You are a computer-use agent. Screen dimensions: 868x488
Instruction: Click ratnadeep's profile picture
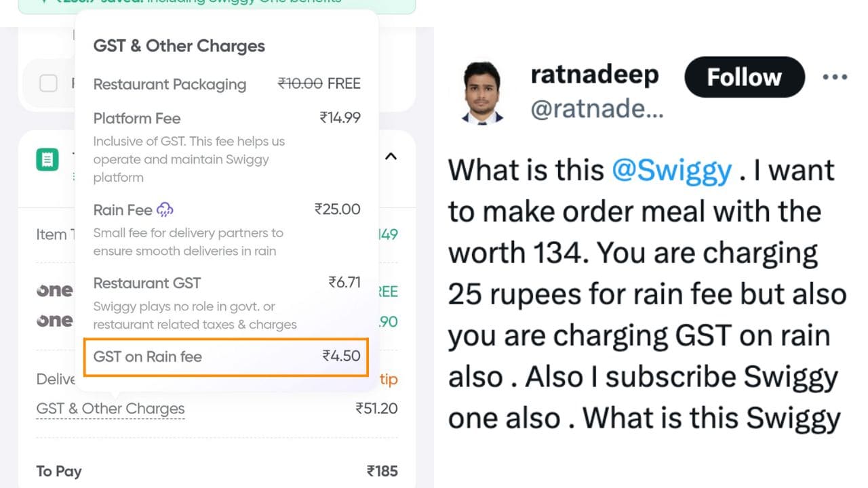point(482,93)
